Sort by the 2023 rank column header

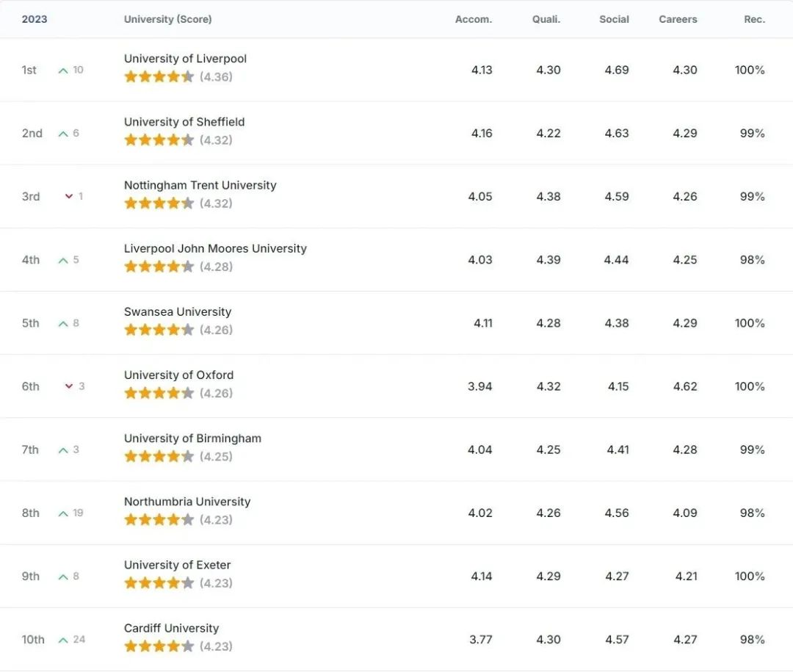point(35,19)
